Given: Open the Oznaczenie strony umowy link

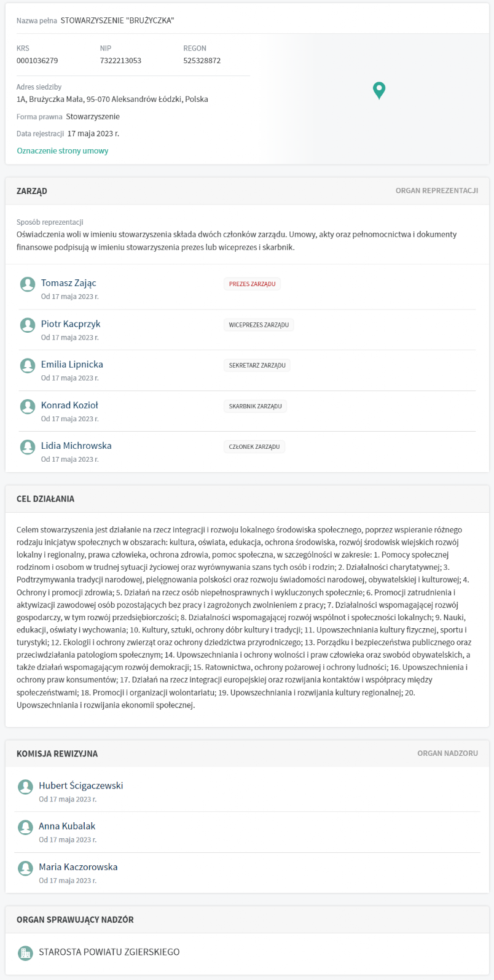Looking at the screenshot, I should tap(63, 151).
